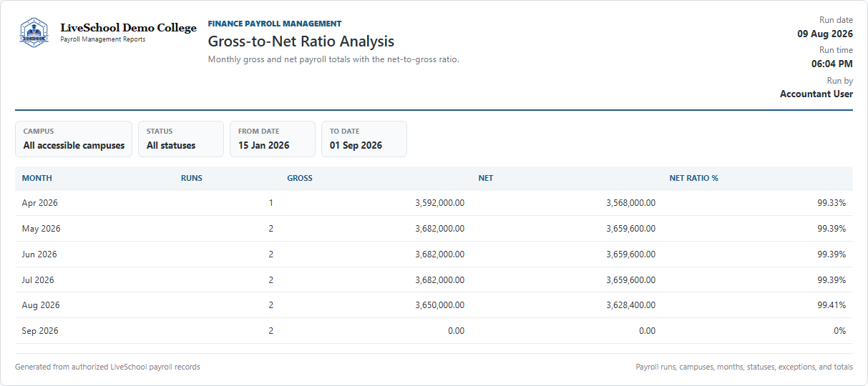Viewport: 868px width, 386px height.
Task: Click the 99.41% net ratio
Action: click(x=832, y=305)
